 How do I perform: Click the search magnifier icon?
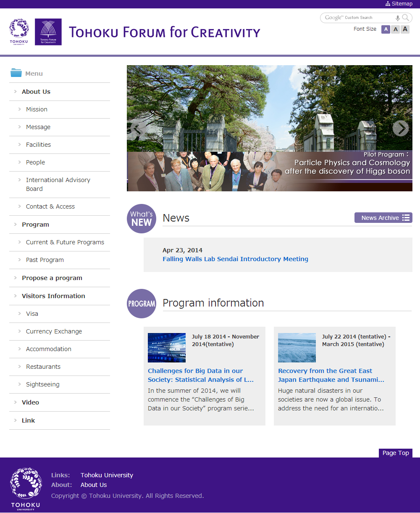coord(405,18)
